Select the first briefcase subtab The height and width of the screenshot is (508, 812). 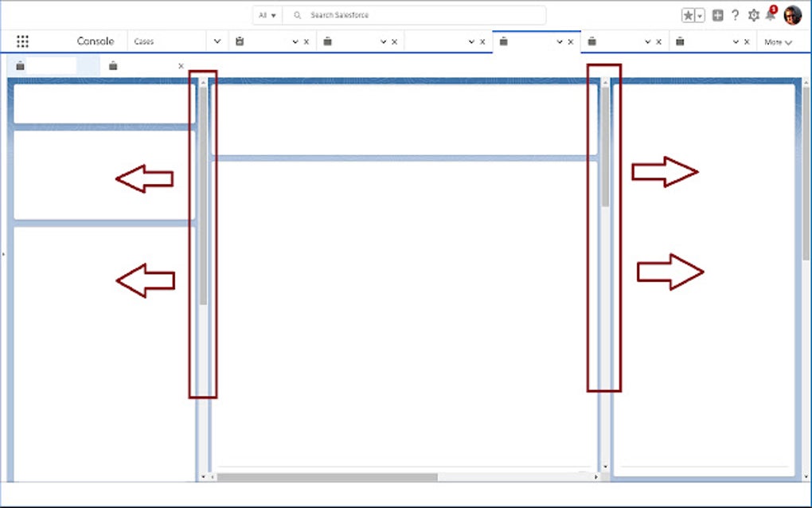click(x=47, y=66)
